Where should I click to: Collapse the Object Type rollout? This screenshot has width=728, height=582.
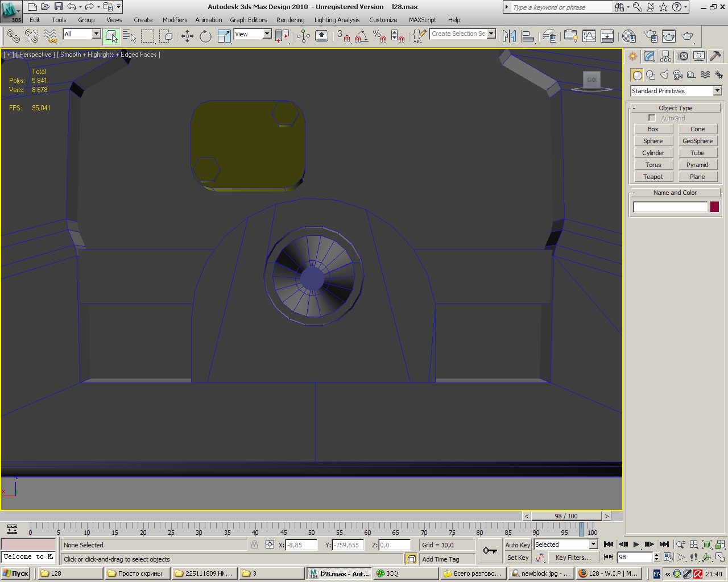coord(675,108)
